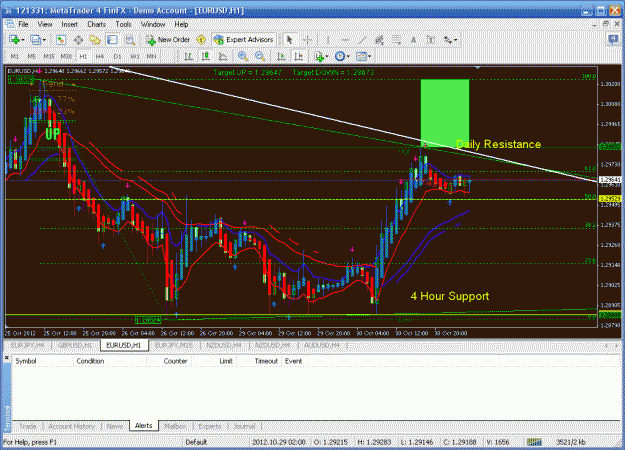Click the Symbol column header
The height and width of the screenshot is (450, 625).
click(26, 361)
